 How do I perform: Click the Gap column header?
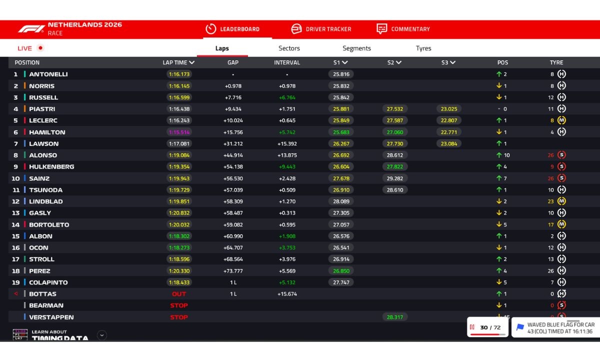[x=233, y=63]
